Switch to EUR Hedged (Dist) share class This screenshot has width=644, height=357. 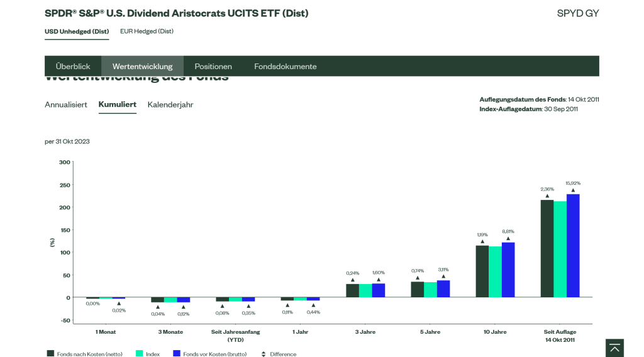(147, 31)
